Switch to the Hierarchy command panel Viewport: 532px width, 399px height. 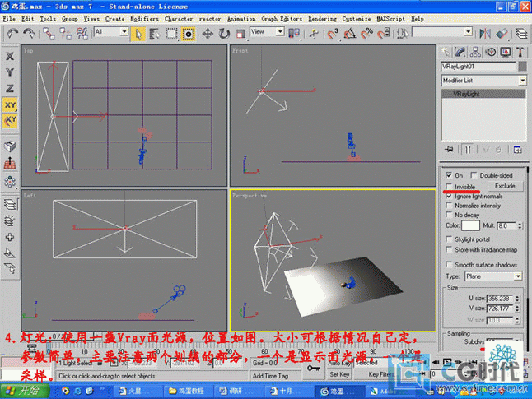[x=475, y=52]
